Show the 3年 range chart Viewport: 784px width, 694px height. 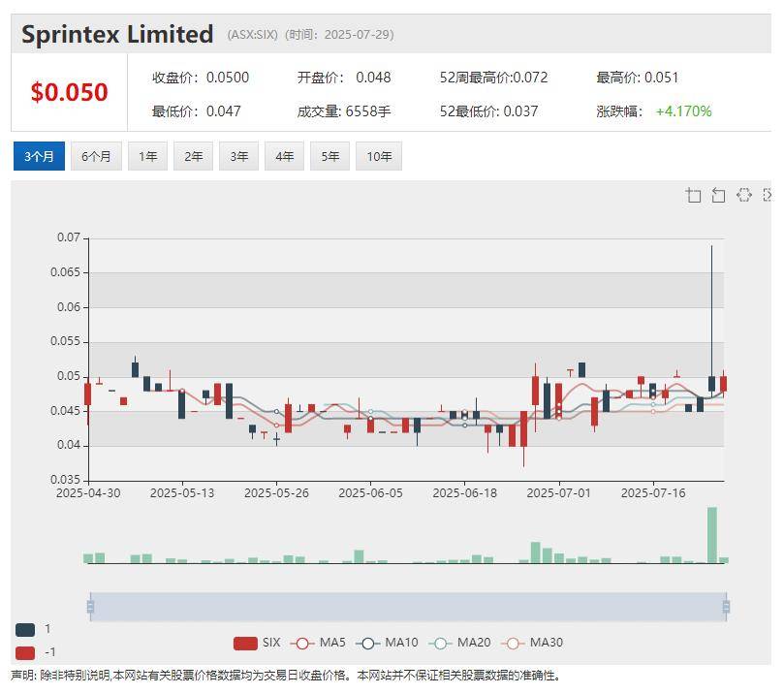pyautogui.click(x=239, y=156)
